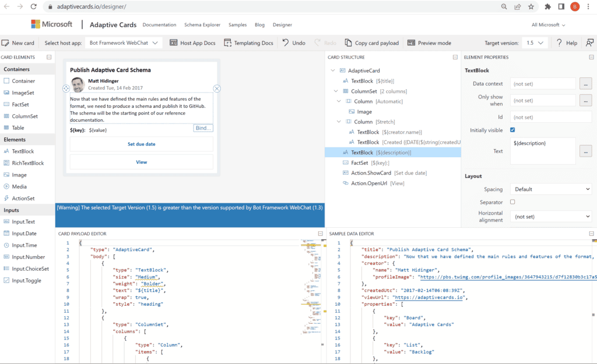
Task: Click the move handle on selected TextBlock
Action: 66,89
